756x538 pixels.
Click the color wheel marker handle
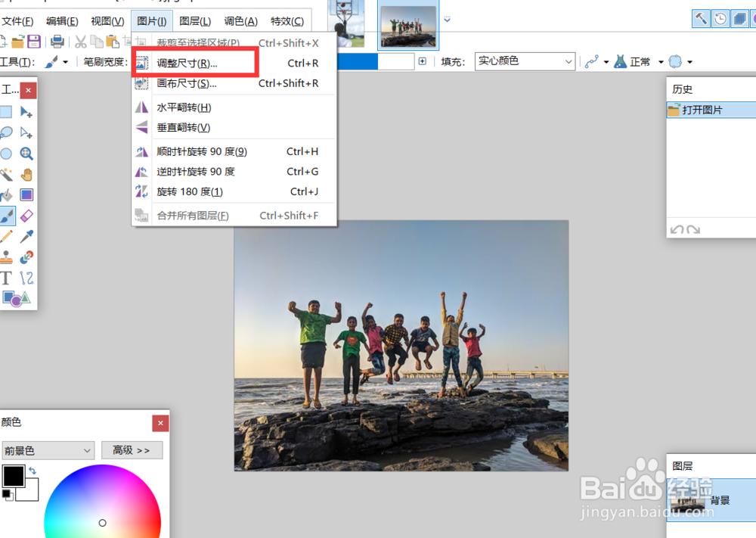tap(102, 523)
